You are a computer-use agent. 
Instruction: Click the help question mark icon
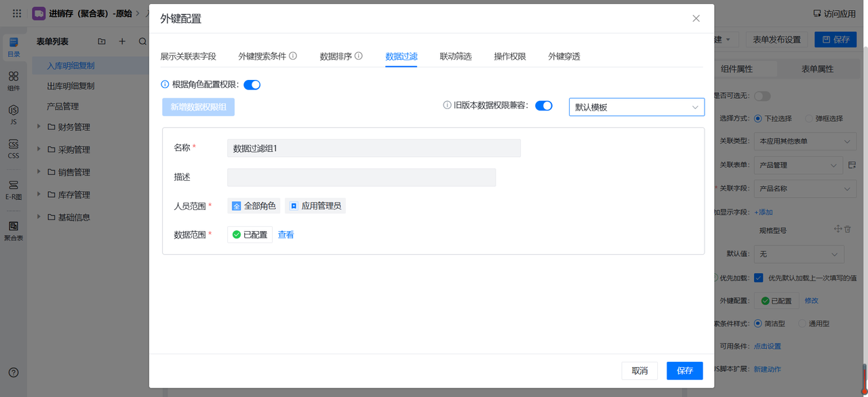pyautogui.click(x=14, y=373)
